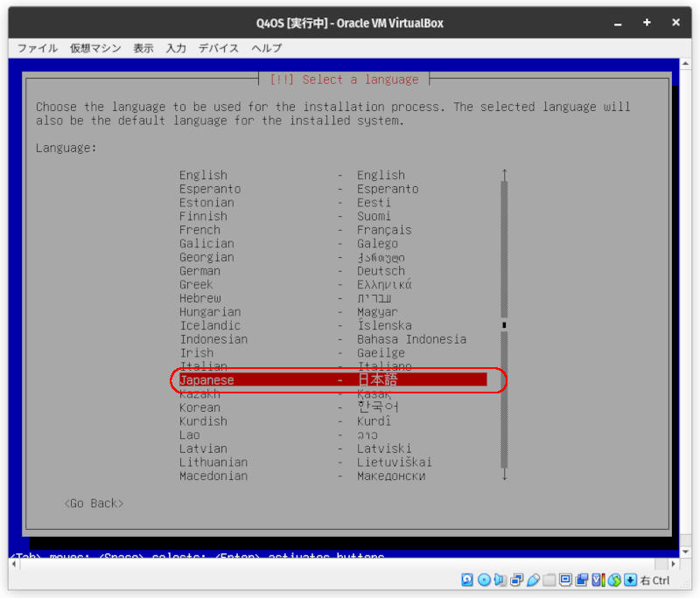Click the 右 Ctrl host key indicator
The height and width of the screenshot is (598, 700).
click(x=654, y=581)
